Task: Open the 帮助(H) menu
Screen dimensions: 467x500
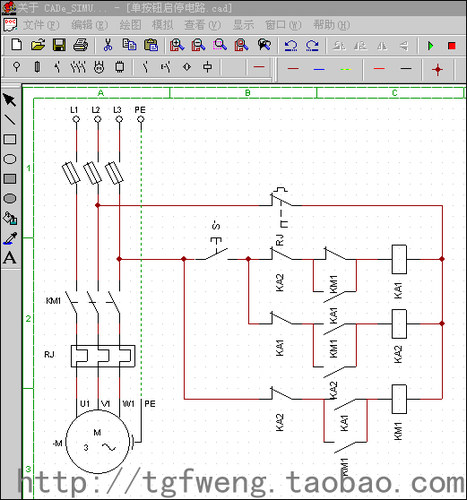Action: click(331, 25)
